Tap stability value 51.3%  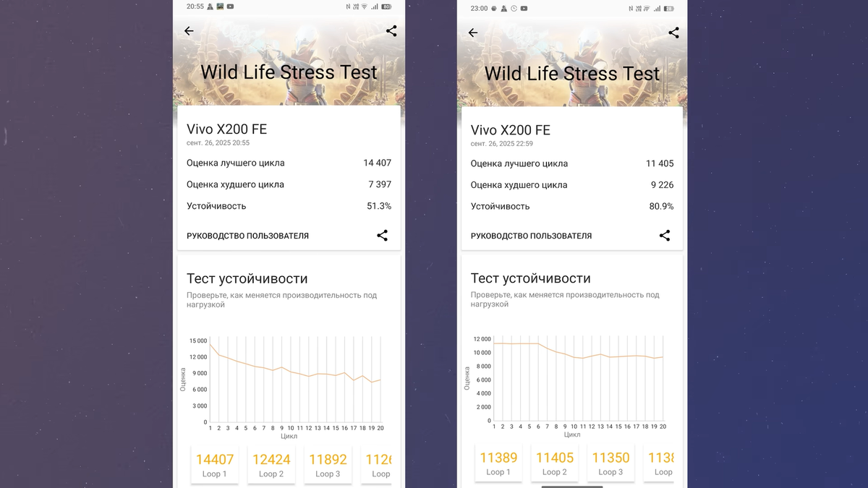click(x=379, y=206)
